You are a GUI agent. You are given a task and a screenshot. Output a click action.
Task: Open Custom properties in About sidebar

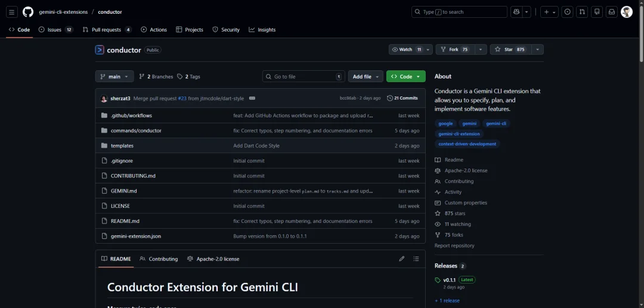[x=461, y=203]
